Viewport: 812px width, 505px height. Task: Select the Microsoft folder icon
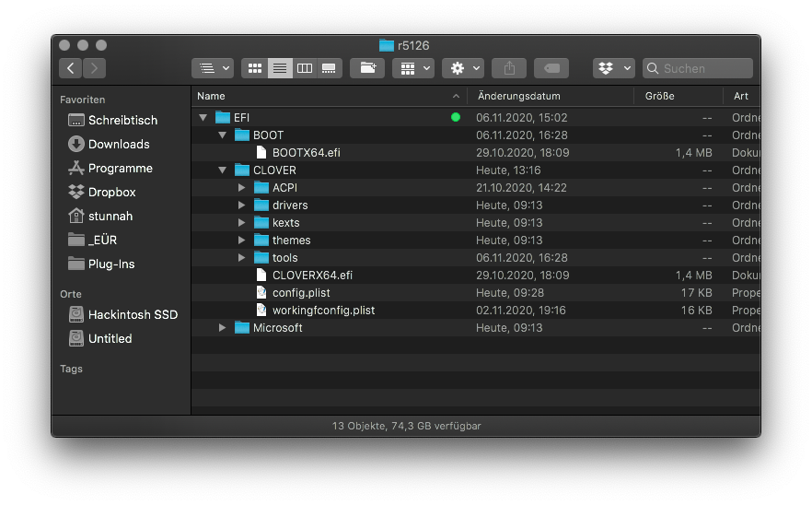click(242, 328)
